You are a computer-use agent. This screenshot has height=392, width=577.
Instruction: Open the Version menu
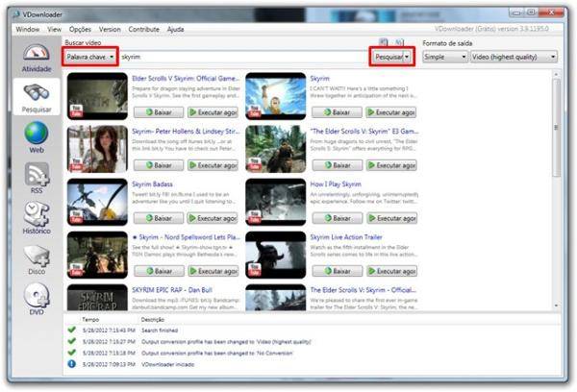point(110,29)
